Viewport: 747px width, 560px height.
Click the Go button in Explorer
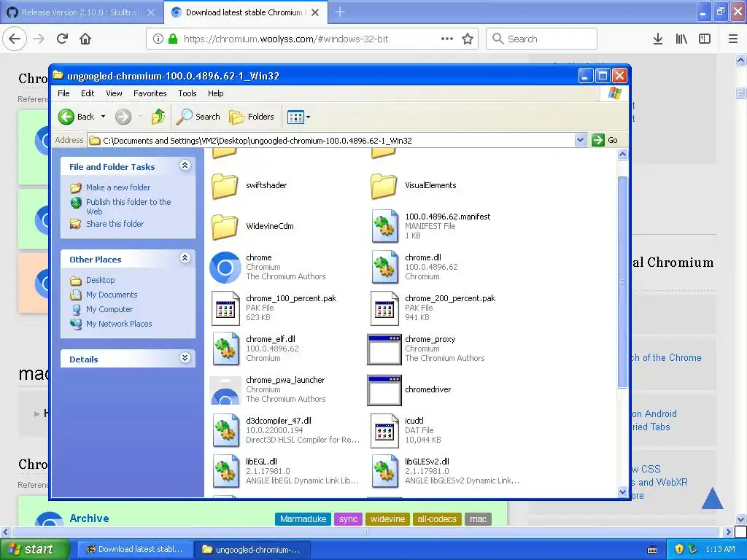pos(605,140)
